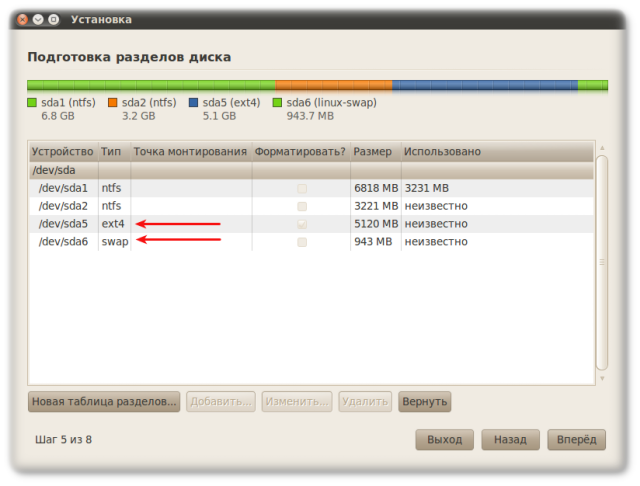Viewport: 640px width, 486px height.
Task: Click the blue sda5 legend color square
Action: [194, 102]
